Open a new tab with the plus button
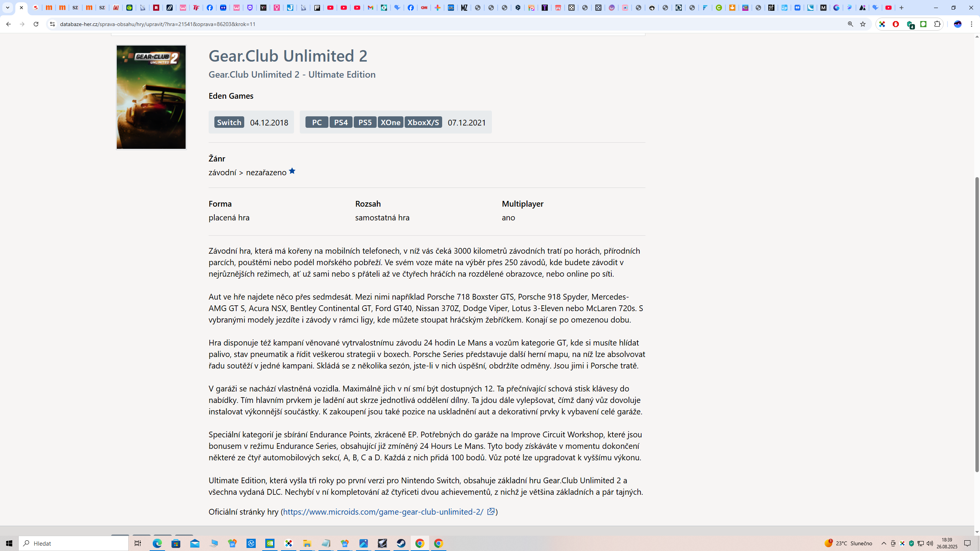This screenshot has height=551, width=980. pyautogui.click(x=902, y=8)
